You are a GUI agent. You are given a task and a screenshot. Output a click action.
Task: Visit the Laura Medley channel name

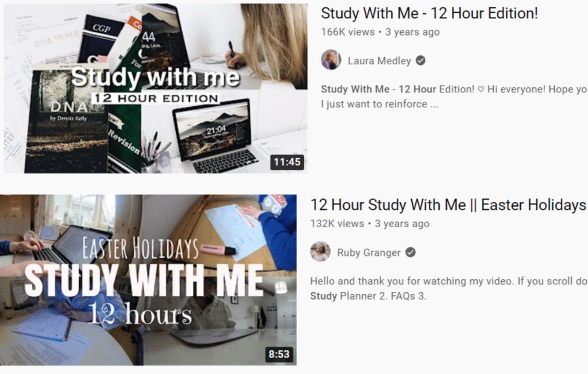pyautogui.click(x=380, y=61)
